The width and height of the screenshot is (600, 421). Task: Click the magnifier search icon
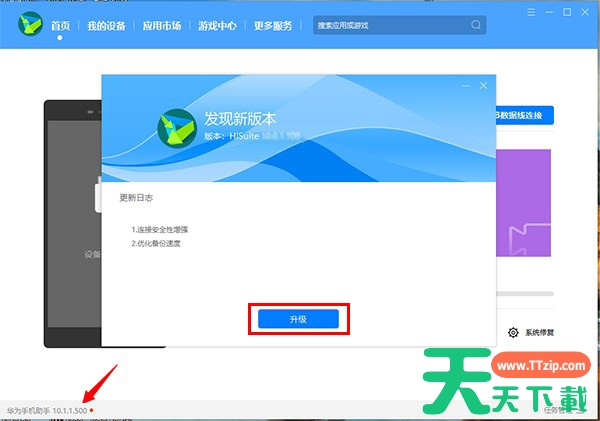click(476, 25)
